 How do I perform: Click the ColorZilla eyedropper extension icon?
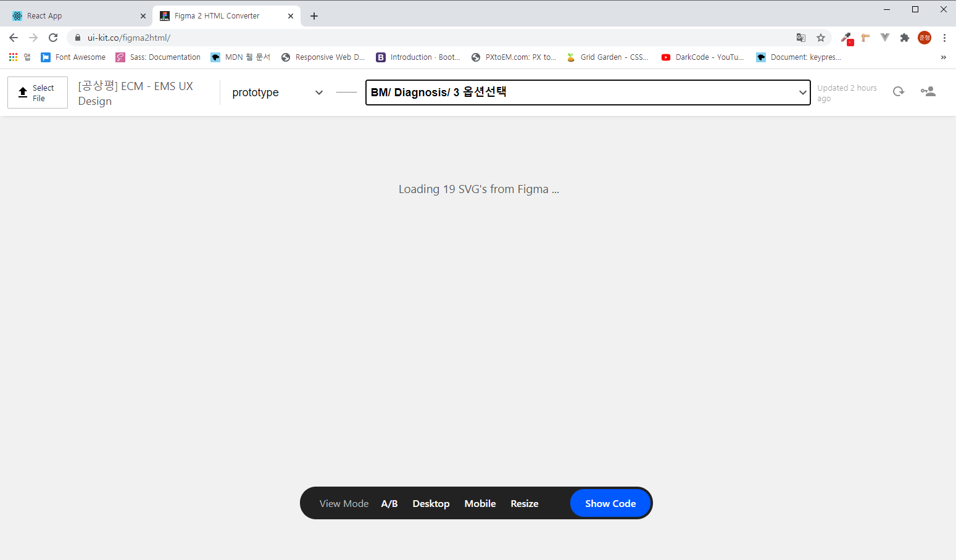(847, 38)
